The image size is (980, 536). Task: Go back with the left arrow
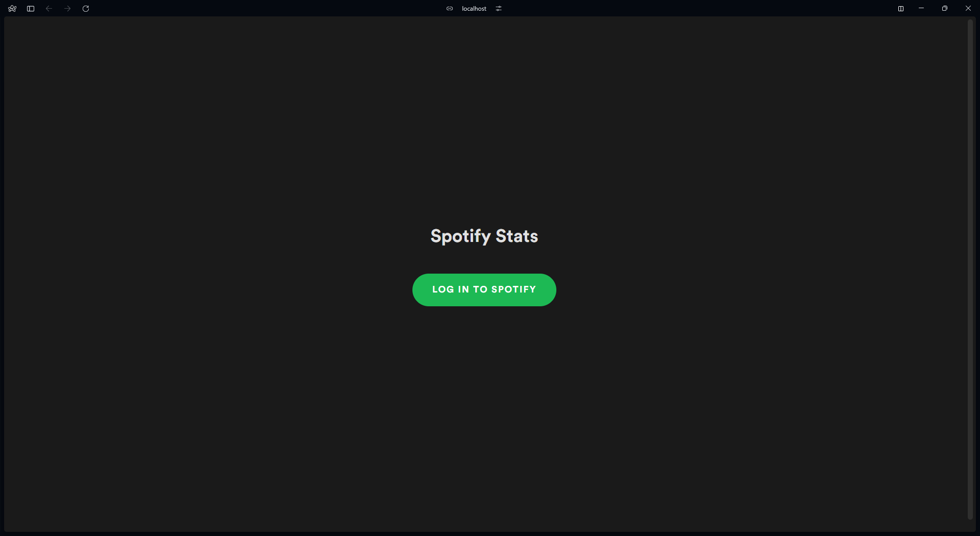pos(49,9)
